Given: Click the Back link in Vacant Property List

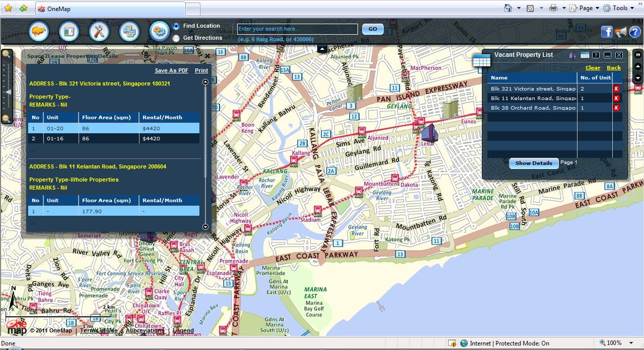Looking at the screenshot, I should pos(613,68).
